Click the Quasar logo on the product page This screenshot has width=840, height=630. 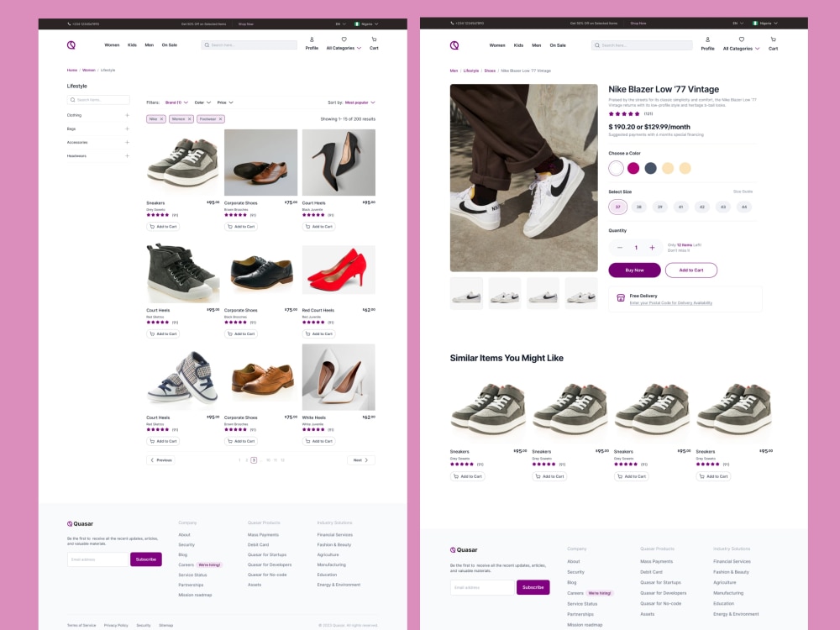pos(454,45)
